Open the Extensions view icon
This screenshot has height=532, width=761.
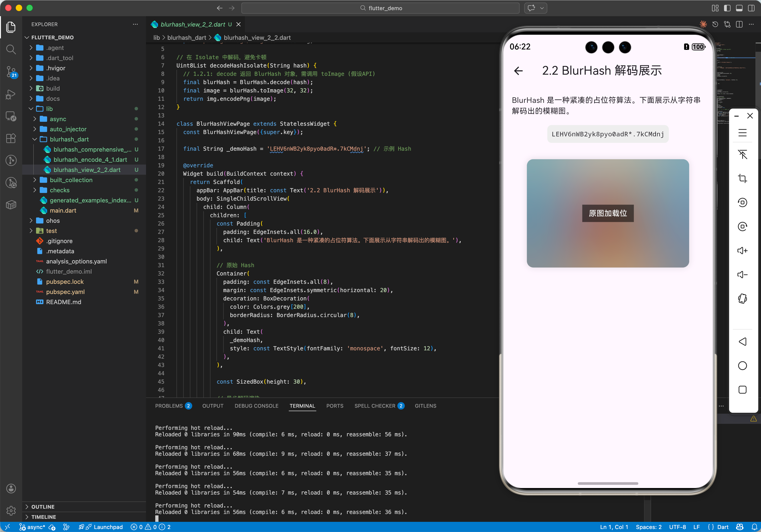pos(11,138)
